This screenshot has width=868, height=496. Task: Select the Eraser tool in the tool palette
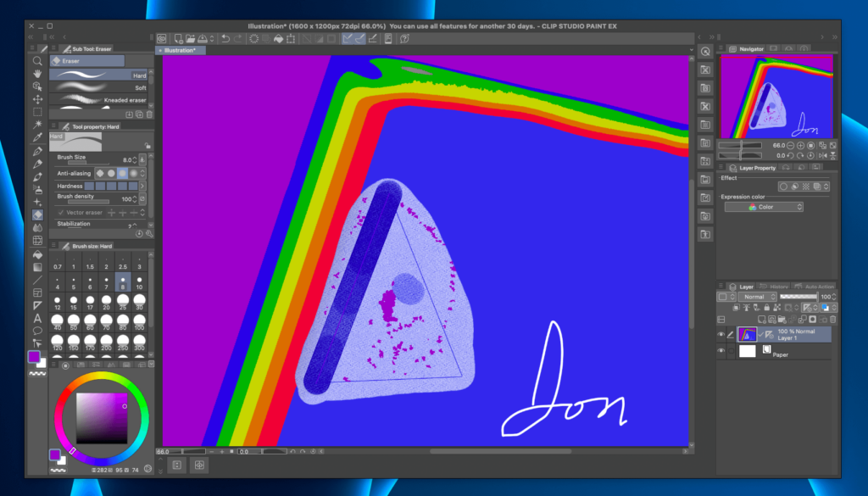pyautogui.click(x=37, y=215)
